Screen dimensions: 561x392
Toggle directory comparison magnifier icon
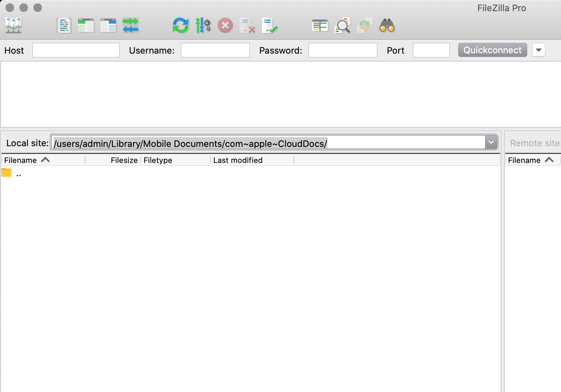click(x=343, y=26)
